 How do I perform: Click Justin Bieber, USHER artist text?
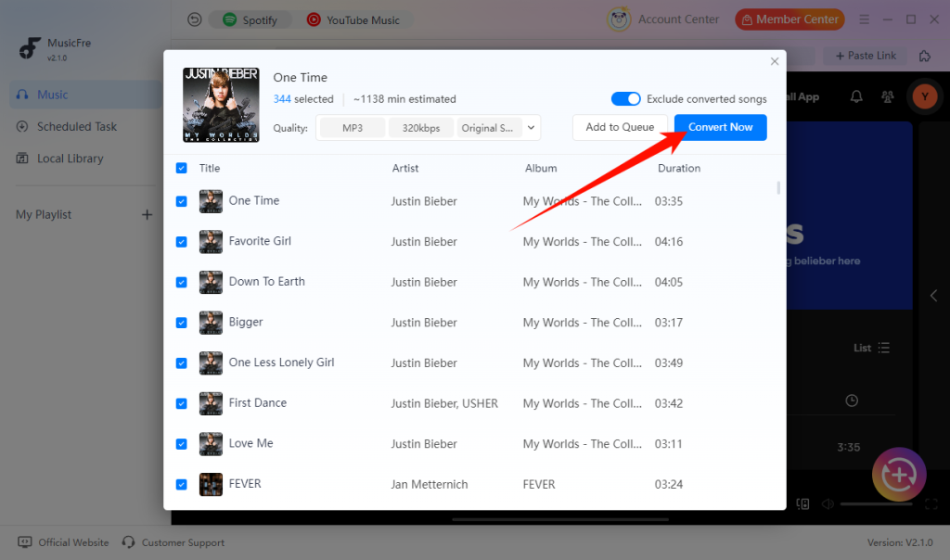pyautogui.click(x=444, y=404)
